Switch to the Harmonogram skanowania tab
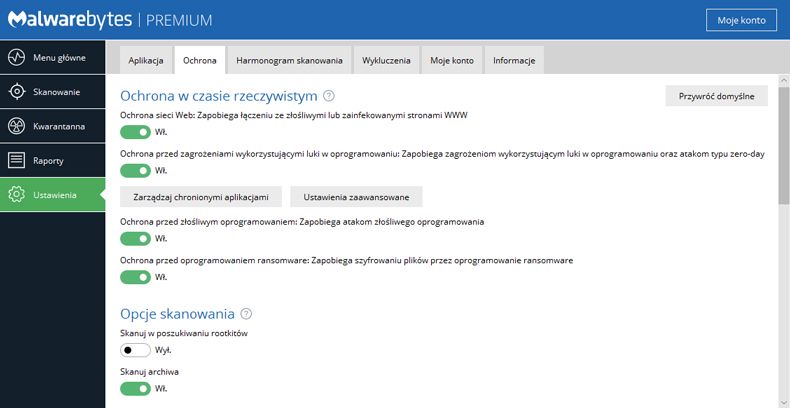 pos(290,60)
